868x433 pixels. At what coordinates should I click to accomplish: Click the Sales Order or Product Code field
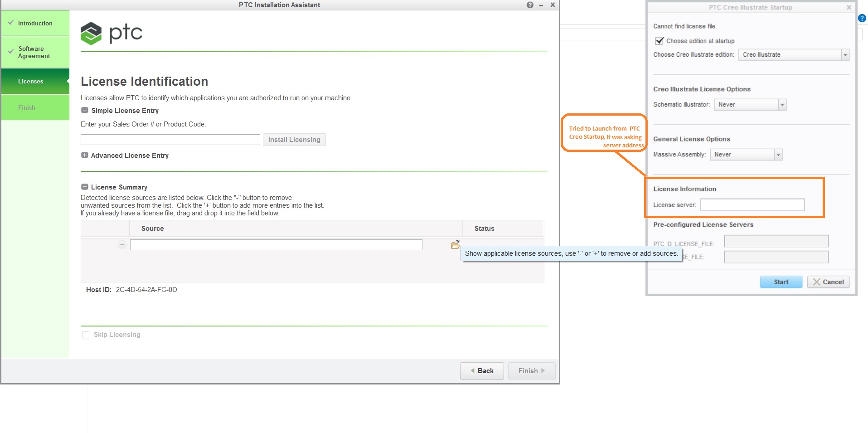(170, 140)
